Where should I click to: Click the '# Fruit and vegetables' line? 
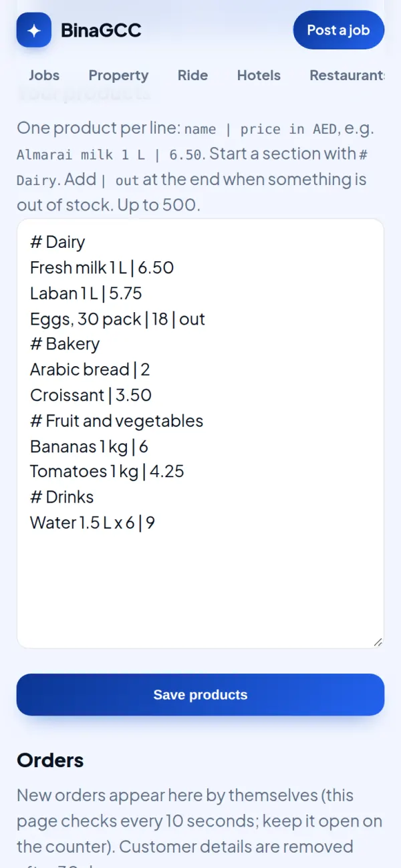point(116,420)
